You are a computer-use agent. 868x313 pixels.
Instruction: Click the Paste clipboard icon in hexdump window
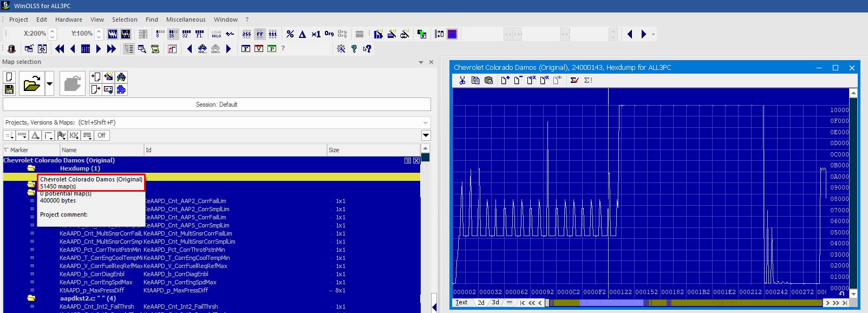pyautogui.click(x=488, y=80)
